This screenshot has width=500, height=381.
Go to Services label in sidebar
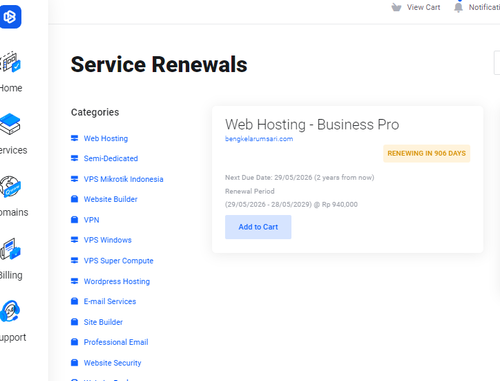[x=13, y=150]
